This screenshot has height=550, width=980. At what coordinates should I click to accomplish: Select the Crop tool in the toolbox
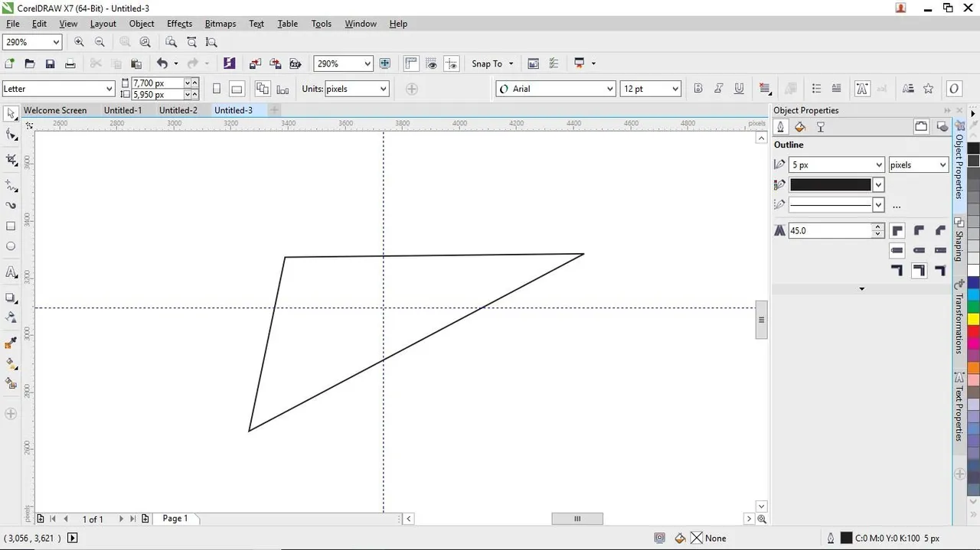tap(11, 160)
